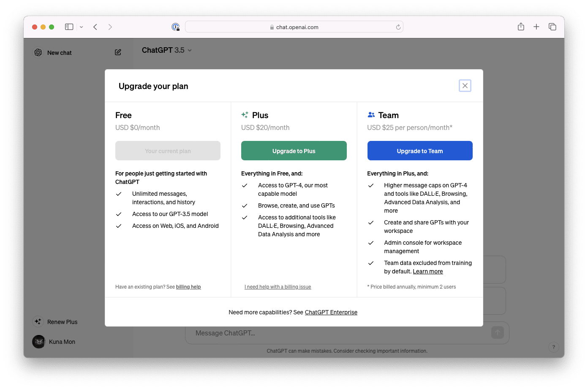Click the Upgrade to Team button
The height and width of the screenshot is (389, 588).
(x=420, y=151)
